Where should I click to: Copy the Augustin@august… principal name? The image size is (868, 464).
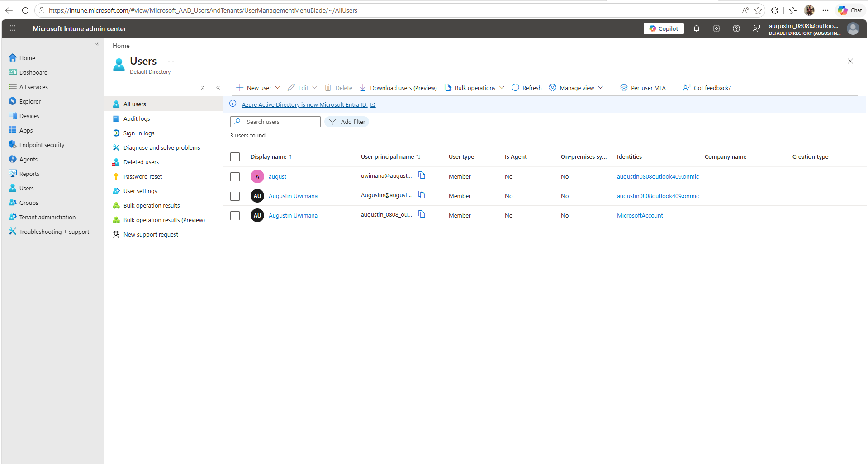tap(422, 195)
